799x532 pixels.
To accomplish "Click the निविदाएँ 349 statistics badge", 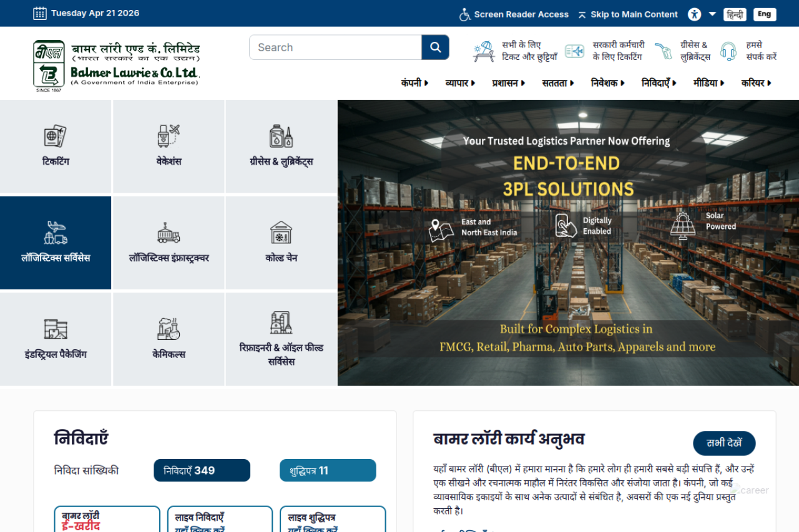I will [x=202, y=470].
